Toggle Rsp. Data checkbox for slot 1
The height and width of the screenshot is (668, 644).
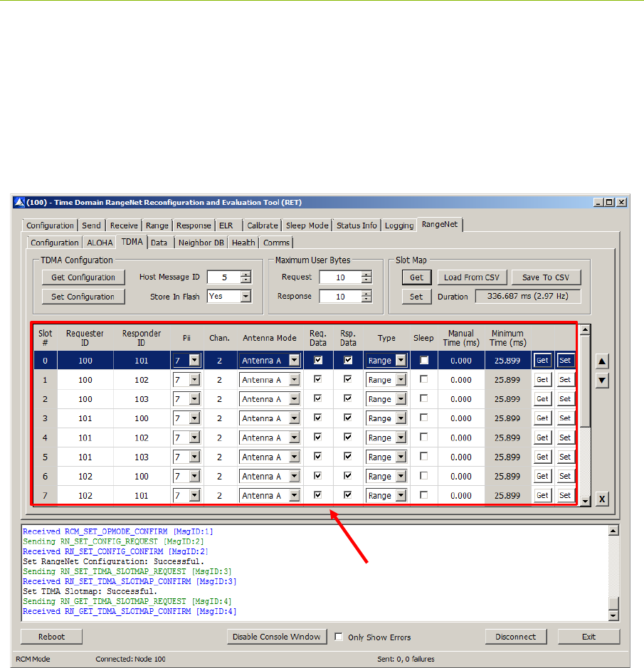[x=348, y=379]
